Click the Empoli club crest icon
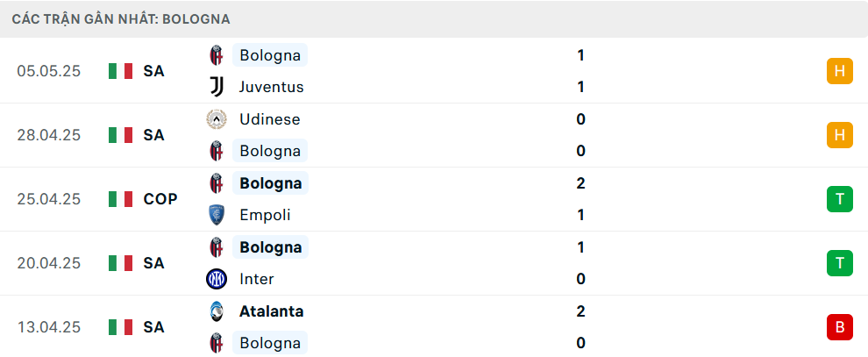 pos(217,215)
